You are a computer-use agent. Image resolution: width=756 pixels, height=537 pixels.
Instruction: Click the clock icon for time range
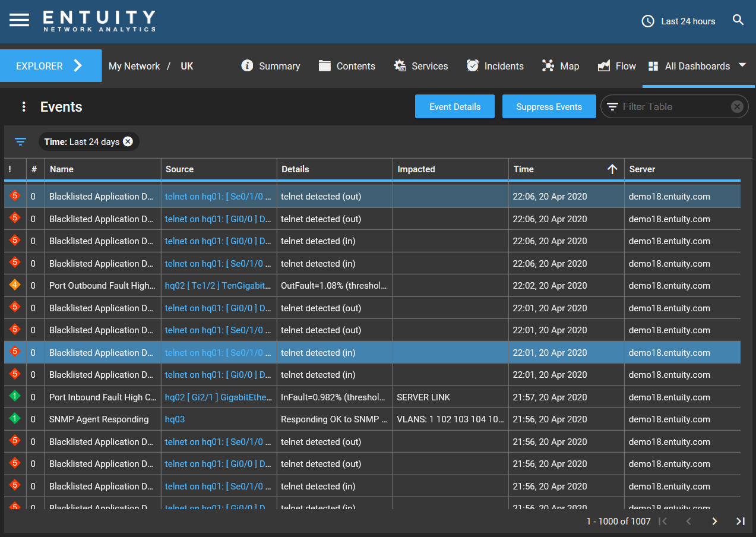[648, 21]
